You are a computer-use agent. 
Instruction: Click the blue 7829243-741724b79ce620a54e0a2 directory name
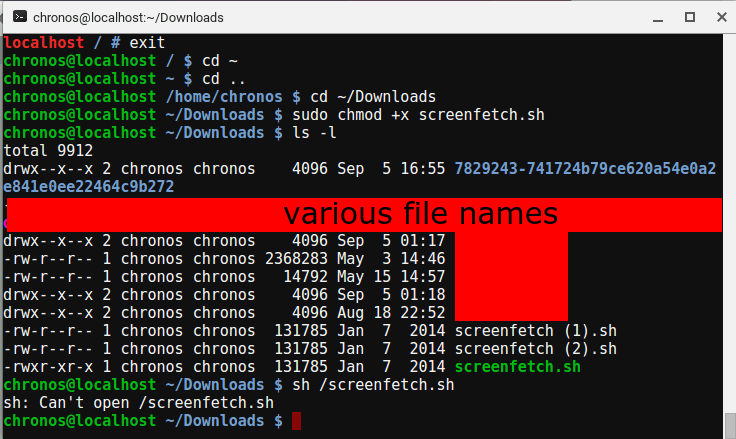(x=585, y=168)
